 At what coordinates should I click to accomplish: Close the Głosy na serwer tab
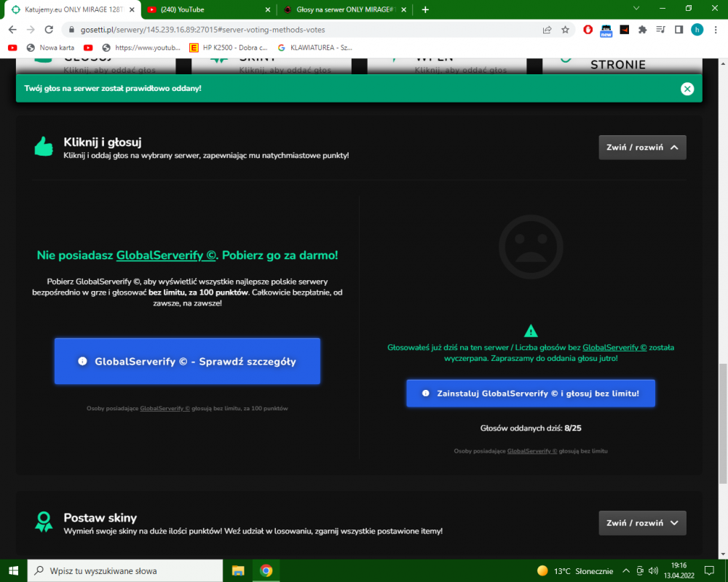pos(403,9)
